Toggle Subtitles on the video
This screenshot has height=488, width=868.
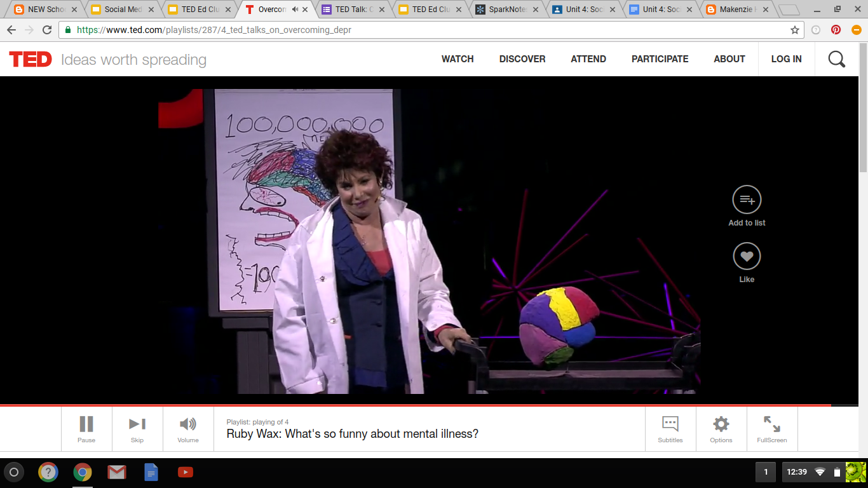[670, 428]
